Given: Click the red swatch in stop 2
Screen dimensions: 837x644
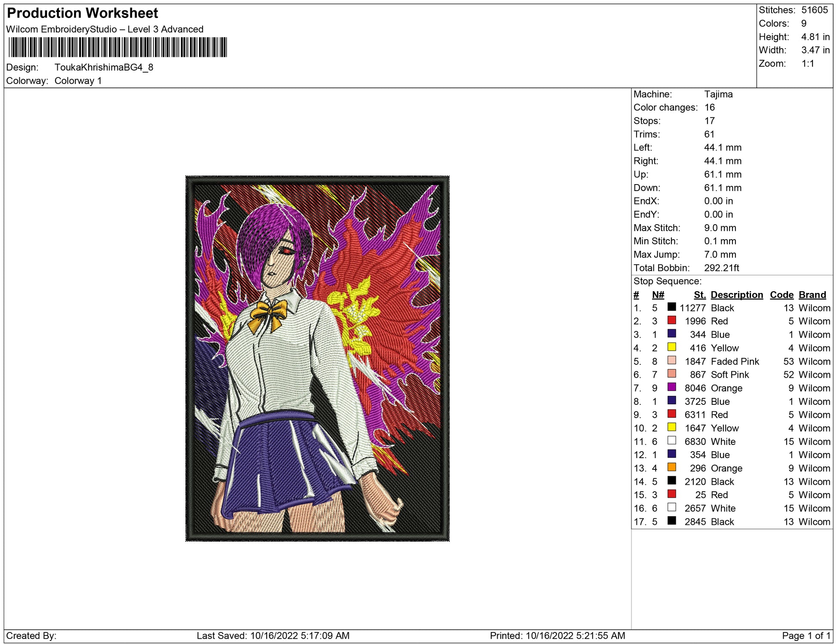Looking at the screenshot, I should click(x=671, y=320).
